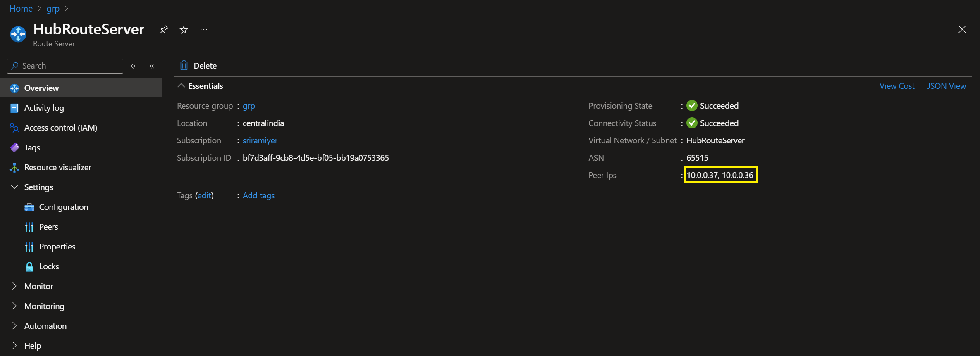Select the centralindia location text
The image size is (980, 356).
[263, 123]
